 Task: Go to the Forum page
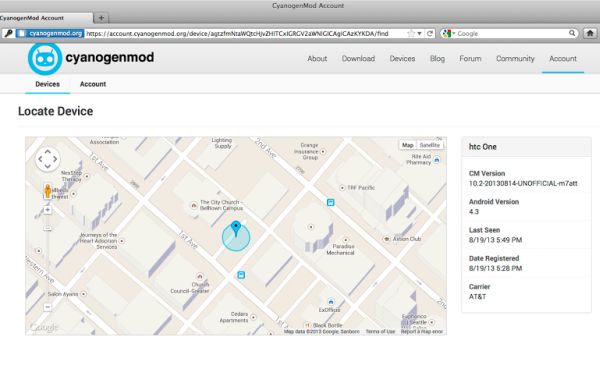470,59
